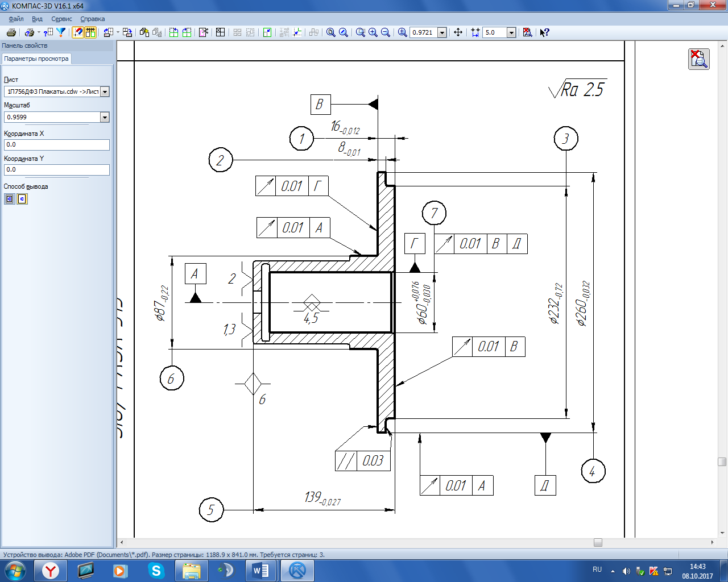Click the Print icon in the toolbar

11,32
